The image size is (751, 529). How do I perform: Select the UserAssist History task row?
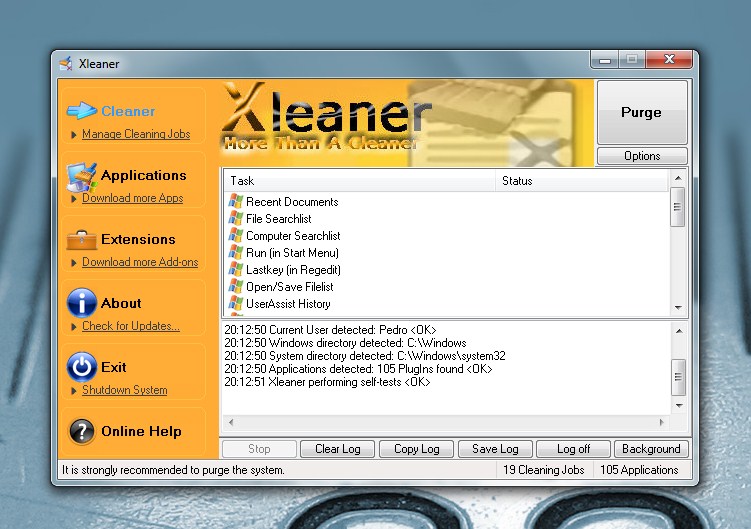[x=446, y=303]
